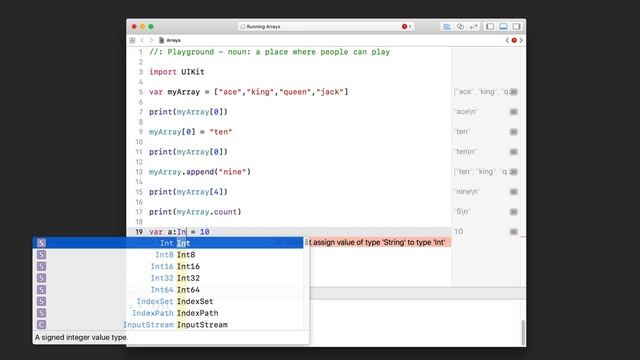
Task: Open the error indicator dropdown in activity bar
Action: pyautogui.click(x=407, y=27)
